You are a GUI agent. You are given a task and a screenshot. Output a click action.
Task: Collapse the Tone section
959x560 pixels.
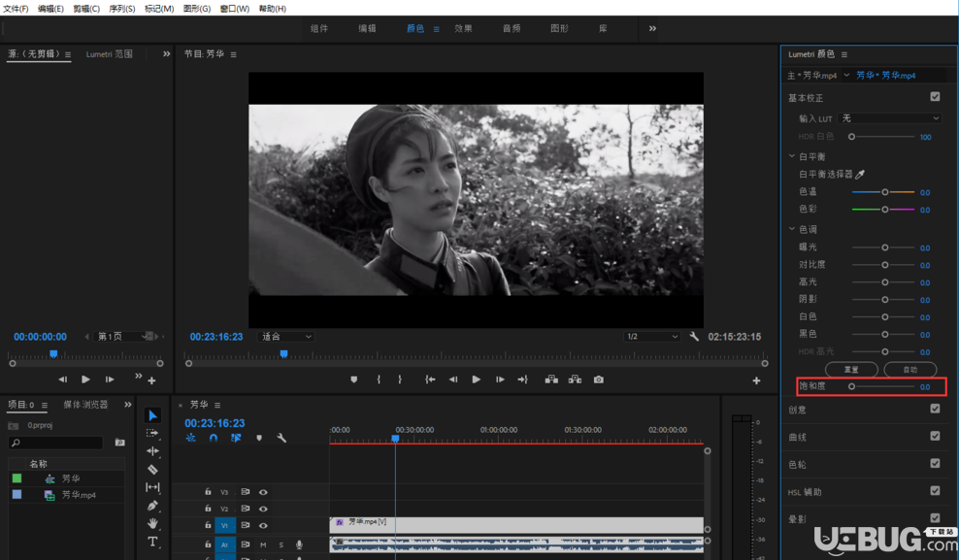point(792,229)
